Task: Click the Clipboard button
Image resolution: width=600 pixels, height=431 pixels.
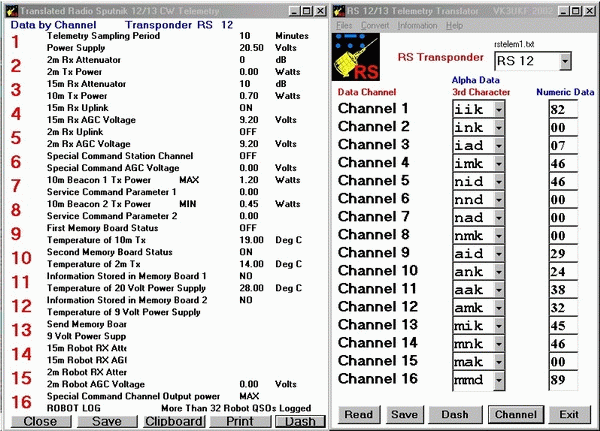Action: (174, 421)
